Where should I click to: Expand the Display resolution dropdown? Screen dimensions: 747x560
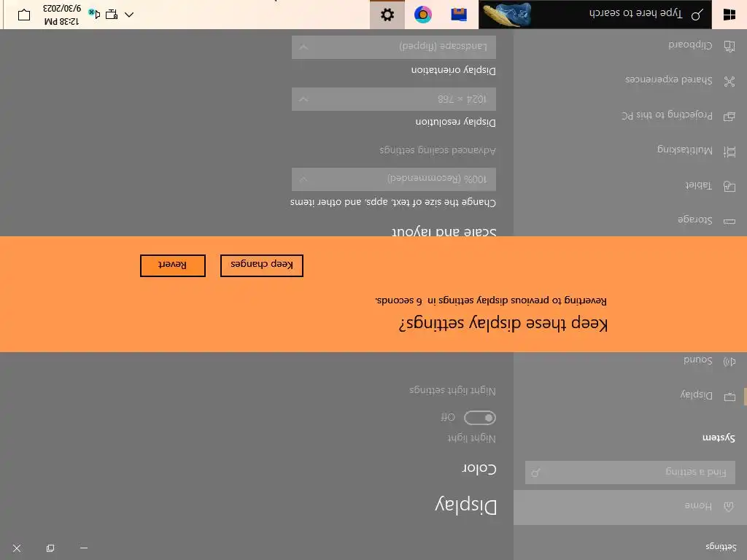click(x=393, y=99)
